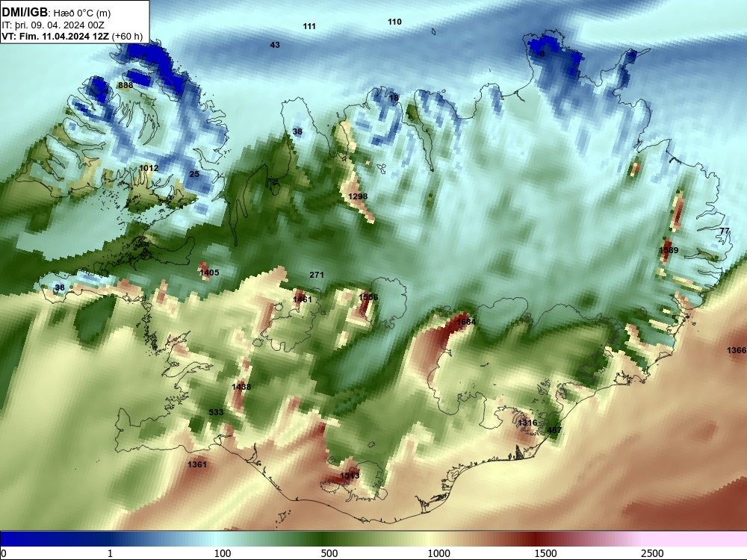
Task: Click the 38 value on Snæfellsnes peninsula
Action: pos(60,287)
